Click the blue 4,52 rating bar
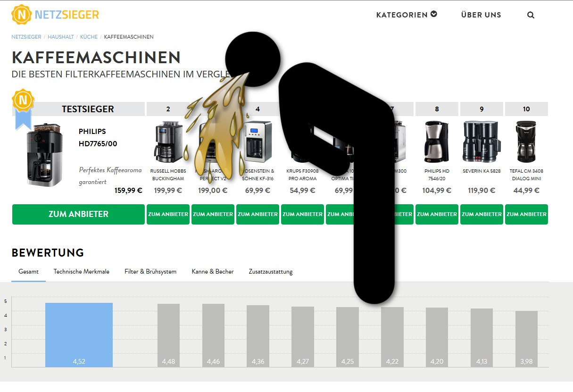Screen dimensions: 573x392 tap(79, 335)
